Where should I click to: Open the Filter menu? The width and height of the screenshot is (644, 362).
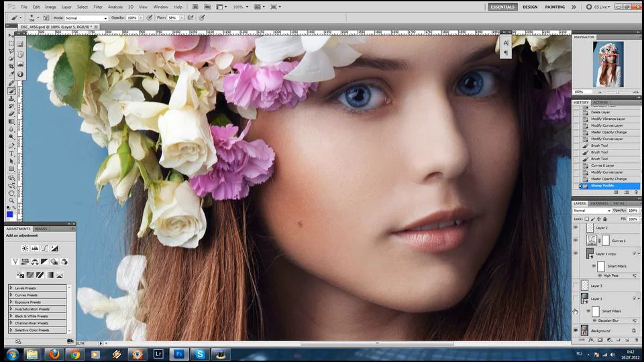[98, 7]
